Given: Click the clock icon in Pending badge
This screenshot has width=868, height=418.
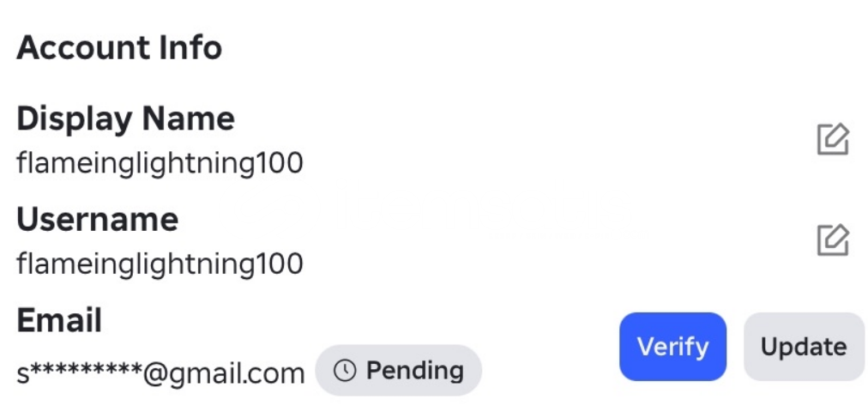Looking at the screenshot, I should click(x=344, y=371).
